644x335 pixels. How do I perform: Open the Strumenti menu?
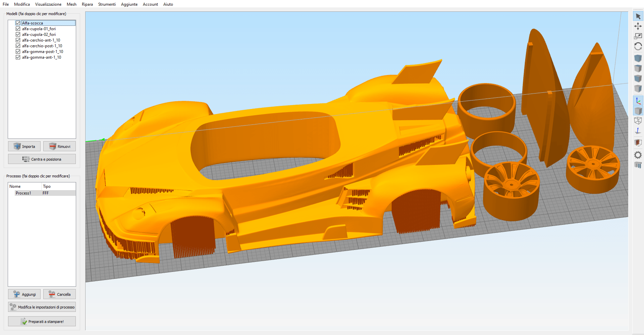107,4
